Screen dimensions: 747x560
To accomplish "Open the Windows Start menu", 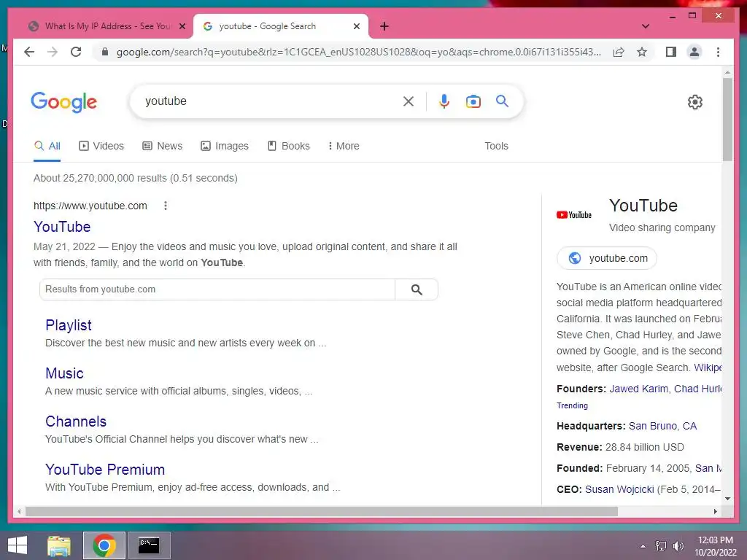I will tap(18, 545).
